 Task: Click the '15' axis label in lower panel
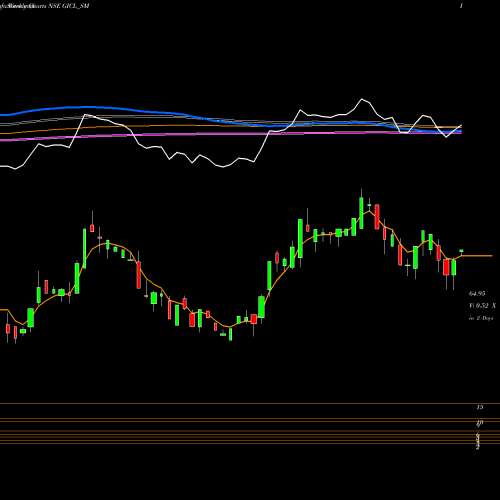pos(480,407)
